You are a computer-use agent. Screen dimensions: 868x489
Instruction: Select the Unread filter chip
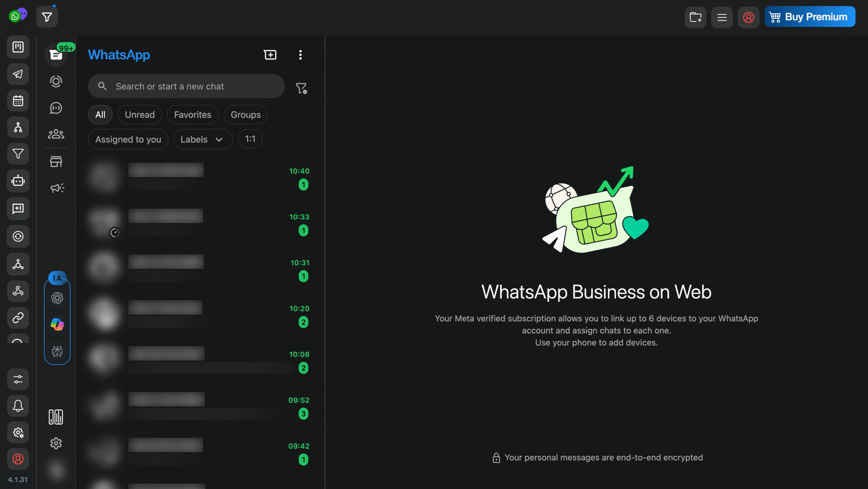tap(139, 115)
